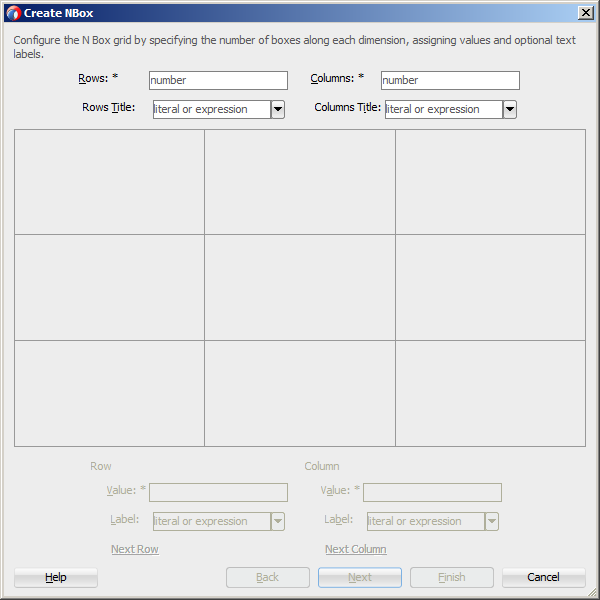Click the Columns number input field

[450, 80]
